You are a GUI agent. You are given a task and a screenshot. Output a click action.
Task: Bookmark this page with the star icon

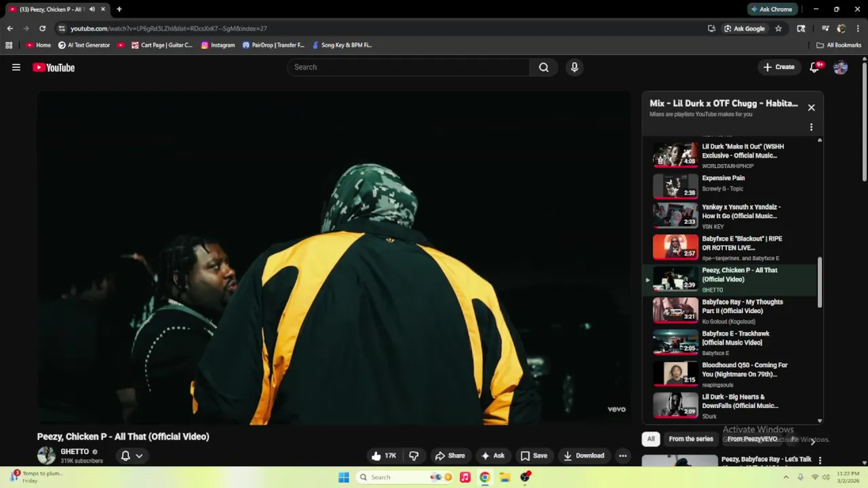[x=778, y=28]
